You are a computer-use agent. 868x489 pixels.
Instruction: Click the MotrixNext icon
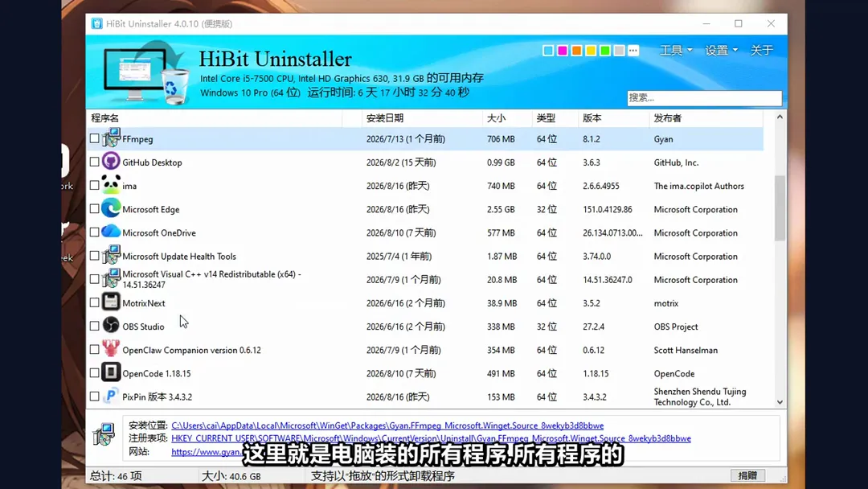[111, 302]
